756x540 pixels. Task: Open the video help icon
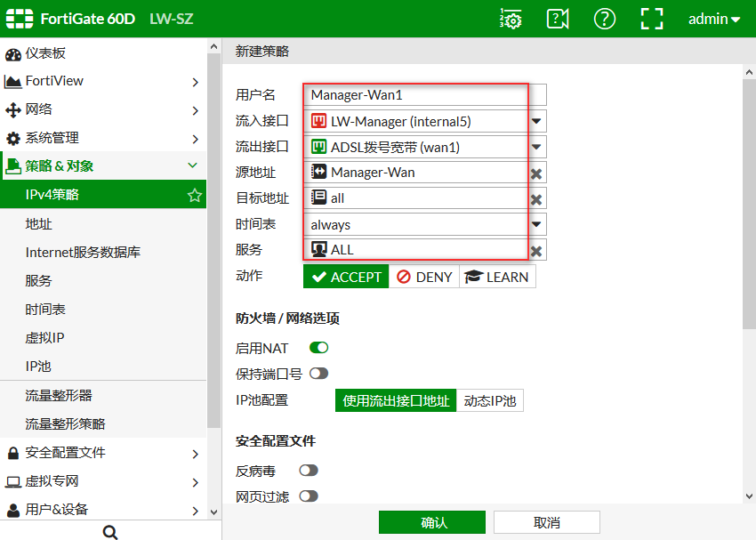(558, 19)
